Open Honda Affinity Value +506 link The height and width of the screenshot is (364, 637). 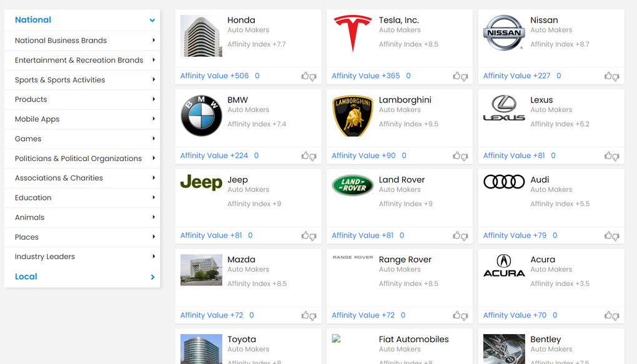point(214,76)
